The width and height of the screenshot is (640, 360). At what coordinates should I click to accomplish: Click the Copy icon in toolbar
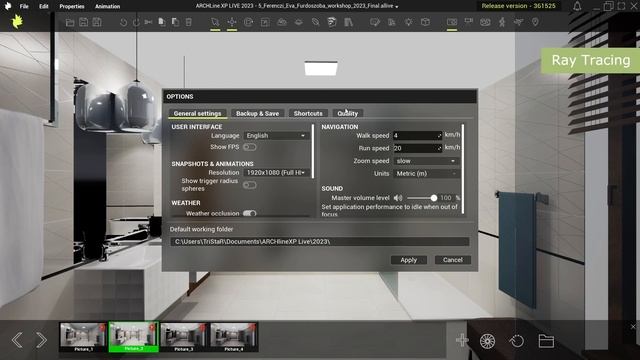pyautogui.click(x=162, y=22)
